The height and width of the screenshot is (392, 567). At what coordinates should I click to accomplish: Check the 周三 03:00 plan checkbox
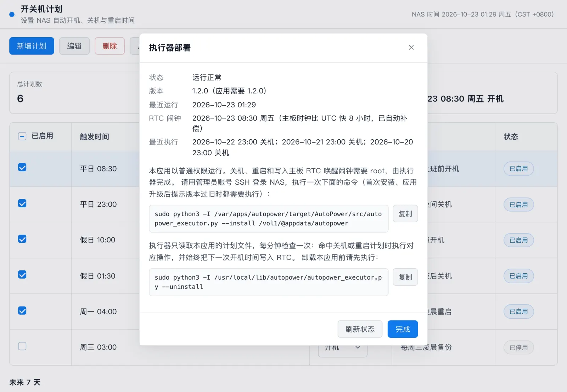tap(22, 346)
